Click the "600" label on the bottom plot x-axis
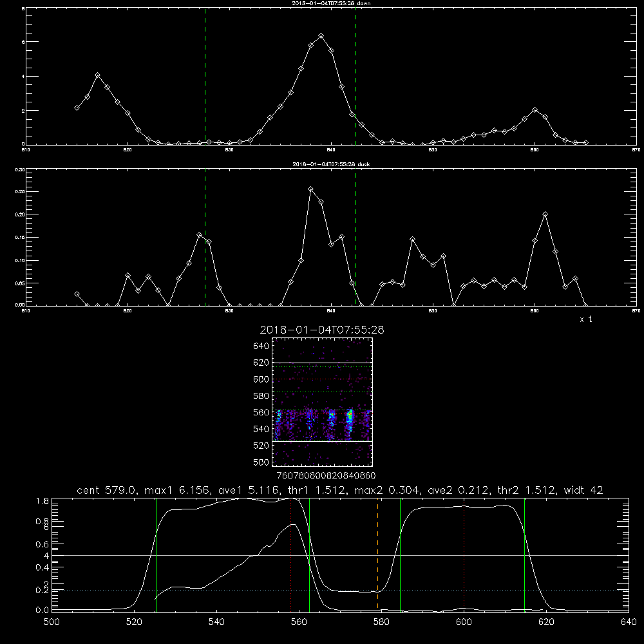 (x=464, y=622)
